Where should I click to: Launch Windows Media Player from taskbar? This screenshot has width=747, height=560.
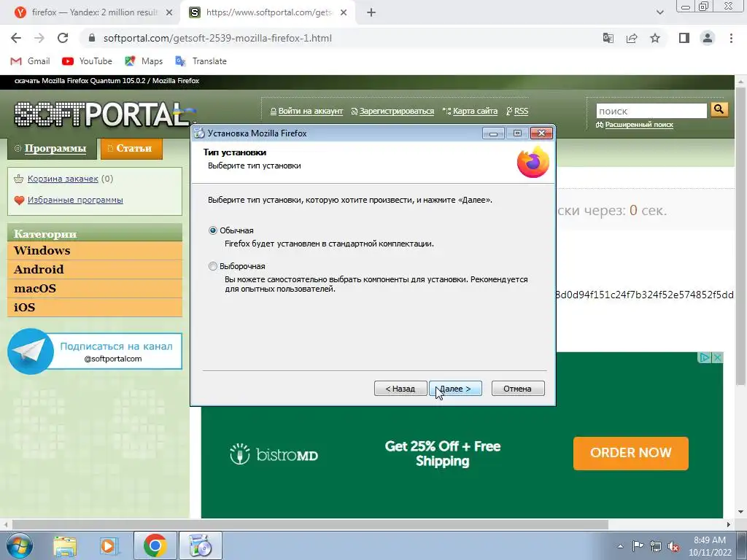coord(108,546)
